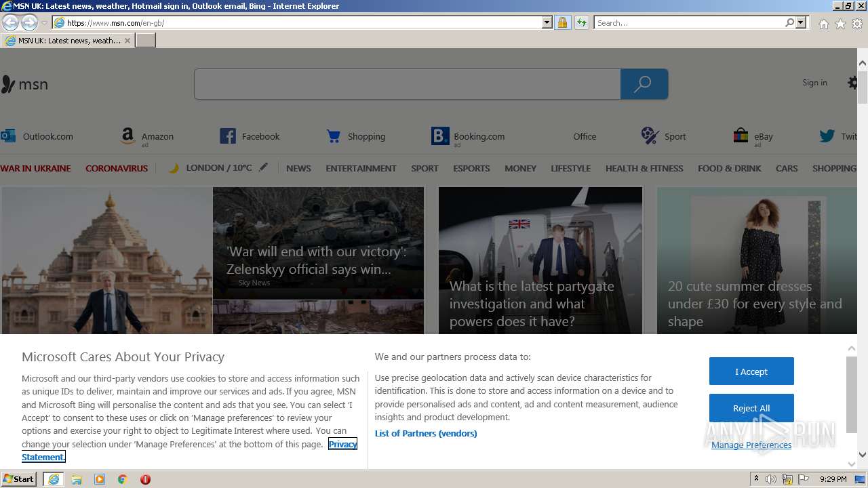Open the Chrome taskbar icon
Viewport: 868px width, 488px height.
[123, 479]
